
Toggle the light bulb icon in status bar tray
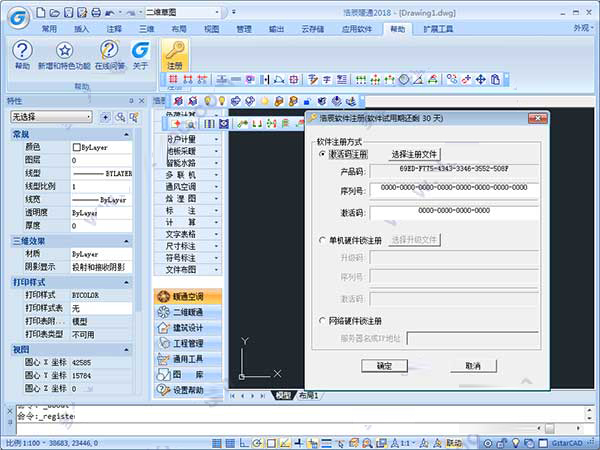(x=515, y=443)
